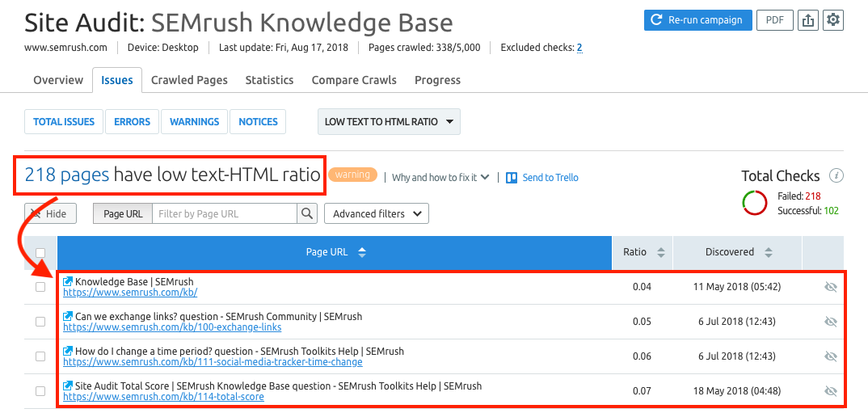Select the Issues tab
Image resolution: width=868 pixels, height=413 pixels.
tap(117, 80)
